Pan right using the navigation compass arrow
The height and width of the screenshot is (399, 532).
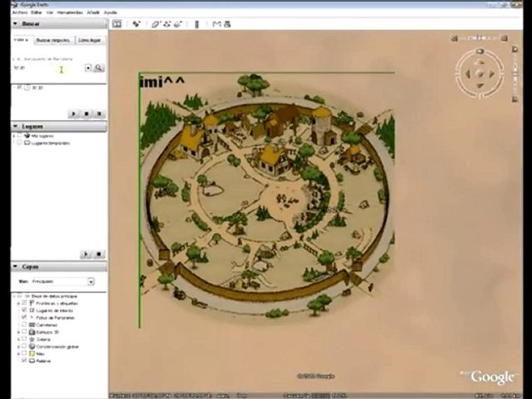[492, 74]
